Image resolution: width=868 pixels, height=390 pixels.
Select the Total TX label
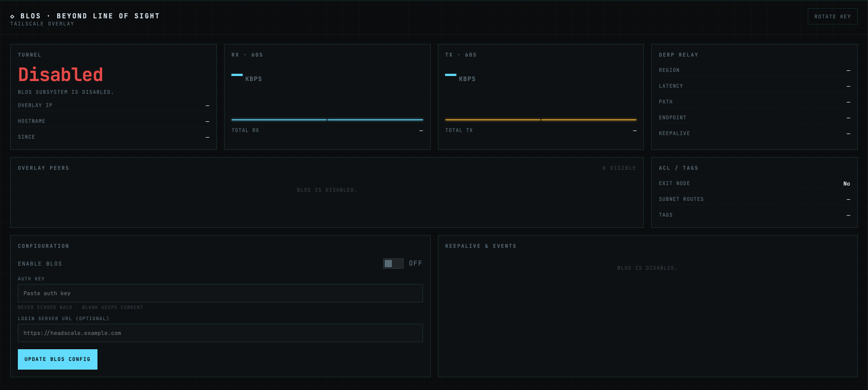459,131
